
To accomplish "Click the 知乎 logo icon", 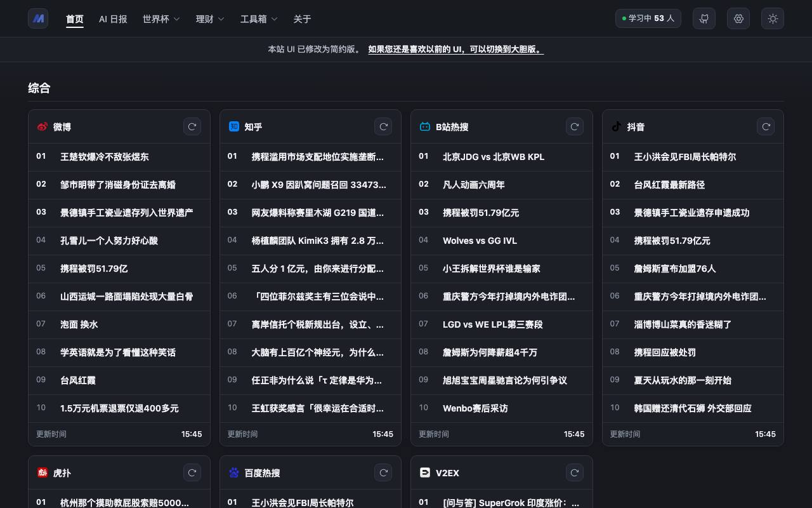I will click(x=233, y=126).
